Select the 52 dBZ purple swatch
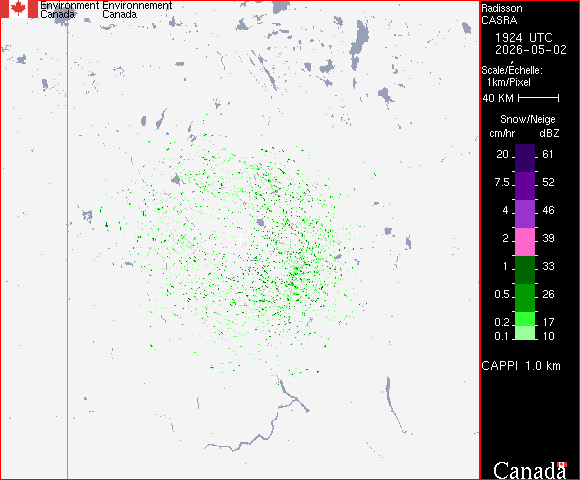Screen dimensions: 580x480 pyautogui.click(x=525, y=186)
